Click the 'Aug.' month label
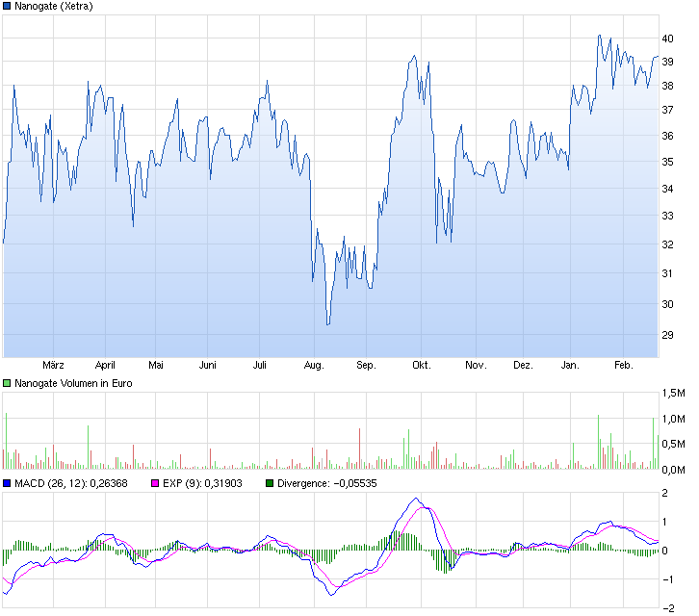The width and height of the screenshot is (699, 616). [x=314, y=366]
